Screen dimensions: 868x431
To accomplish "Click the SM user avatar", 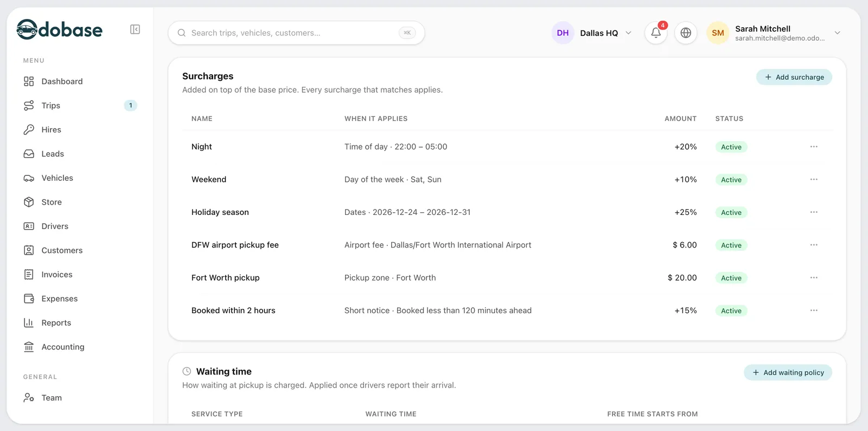I will click(x=718, y=33).
